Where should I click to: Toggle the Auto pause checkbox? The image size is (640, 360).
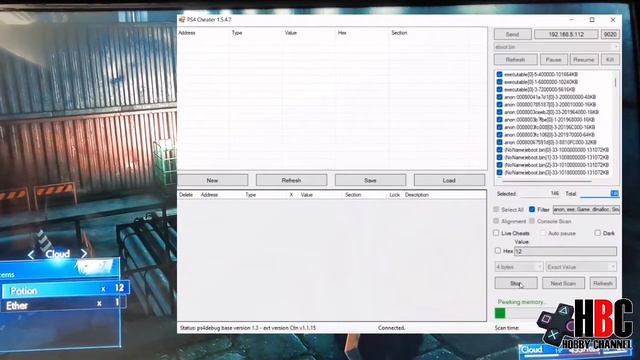[x=543, y=233]
